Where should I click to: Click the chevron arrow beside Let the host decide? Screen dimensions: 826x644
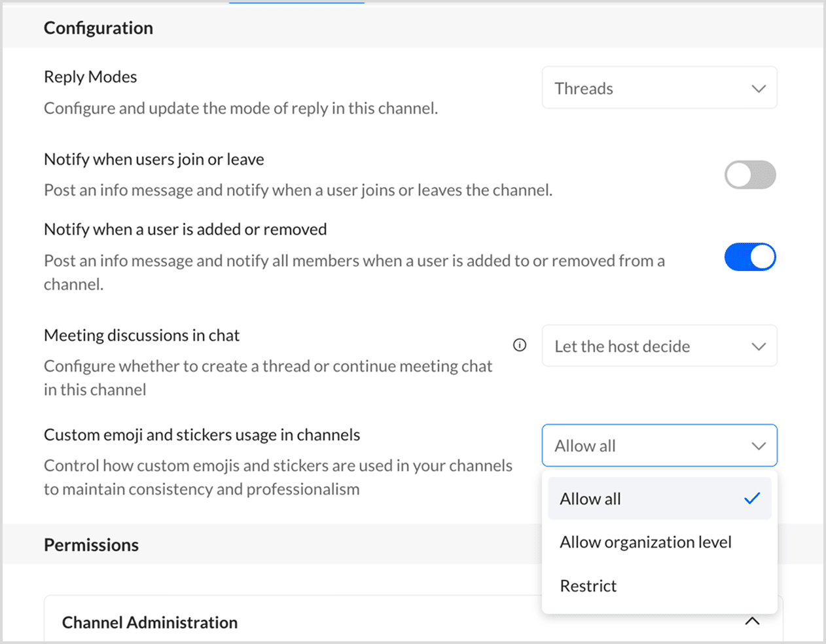click(x=759, y=346)
